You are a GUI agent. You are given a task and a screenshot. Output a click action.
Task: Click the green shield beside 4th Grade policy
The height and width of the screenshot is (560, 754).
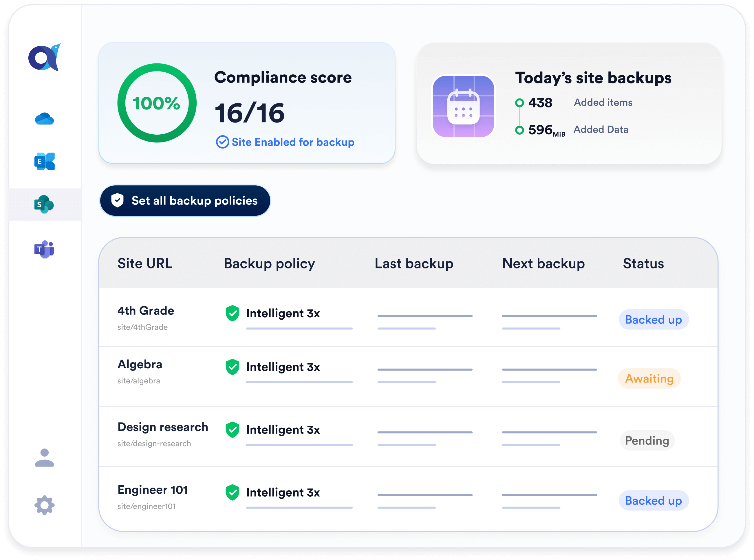point(232,313)
